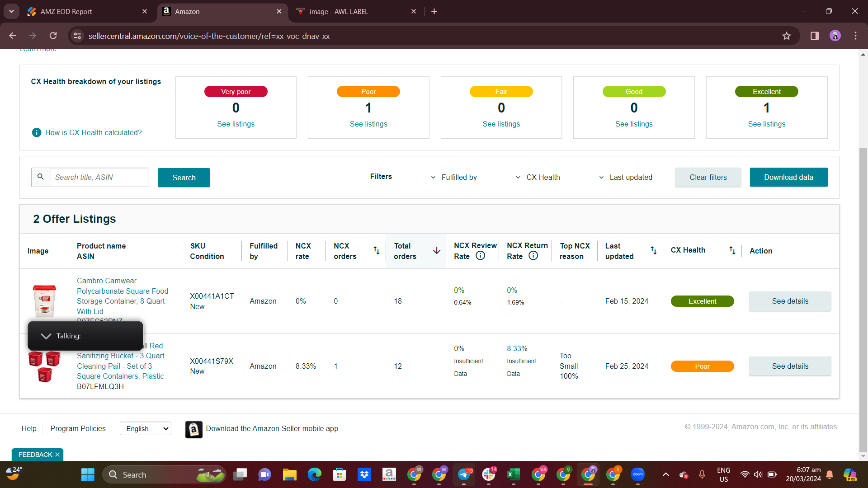Image resolution: width=868 pixels, height=488 pixels.
Task: Open Zoom from the taskbar
Action: click(x=638, y=475)
